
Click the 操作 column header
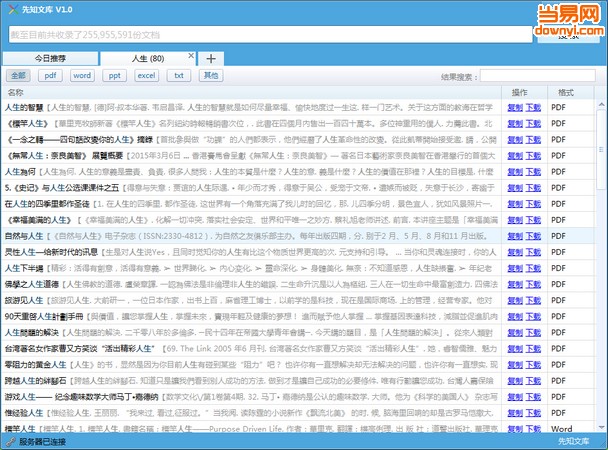[524, 93]
